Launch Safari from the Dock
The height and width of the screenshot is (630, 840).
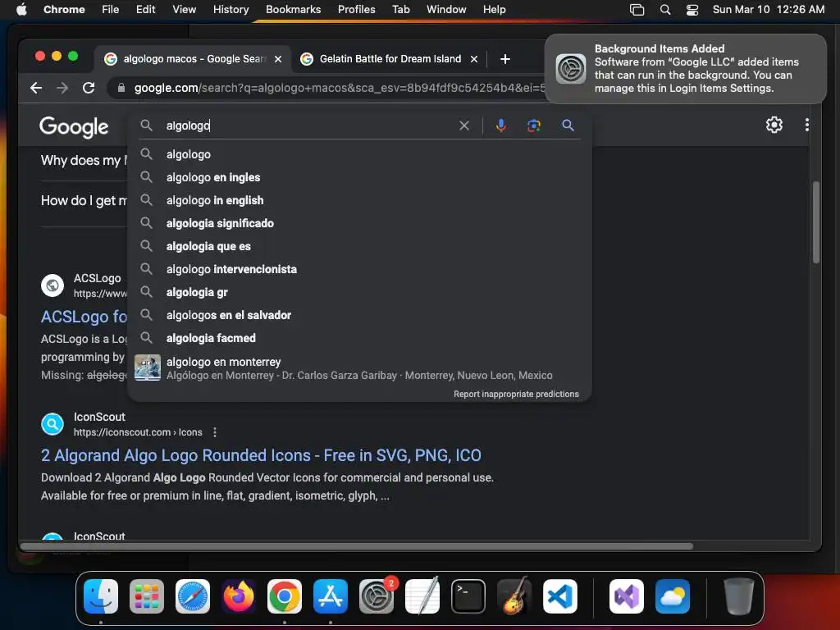193,596
